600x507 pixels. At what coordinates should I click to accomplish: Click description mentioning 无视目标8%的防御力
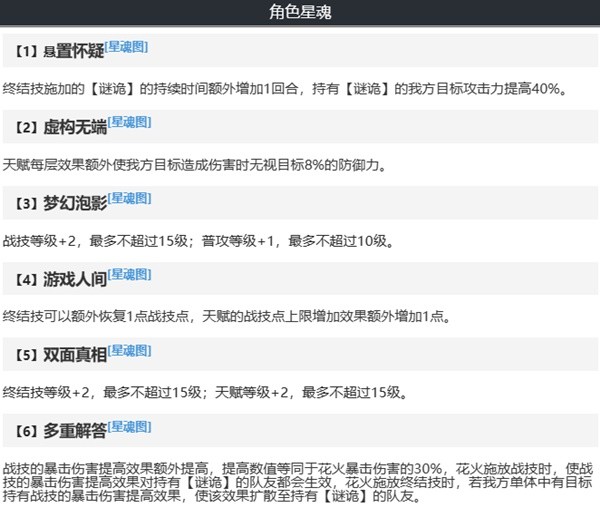click(194, 165)
